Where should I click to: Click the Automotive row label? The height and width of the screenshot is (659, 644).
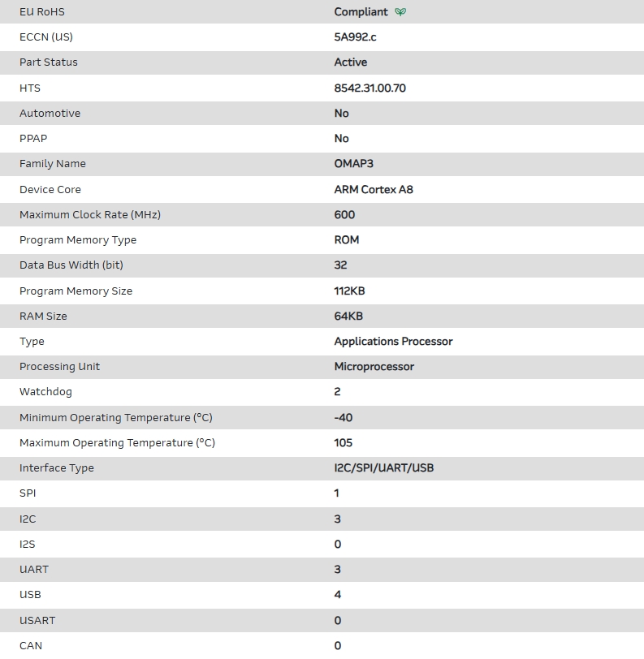tap(50, 114)
